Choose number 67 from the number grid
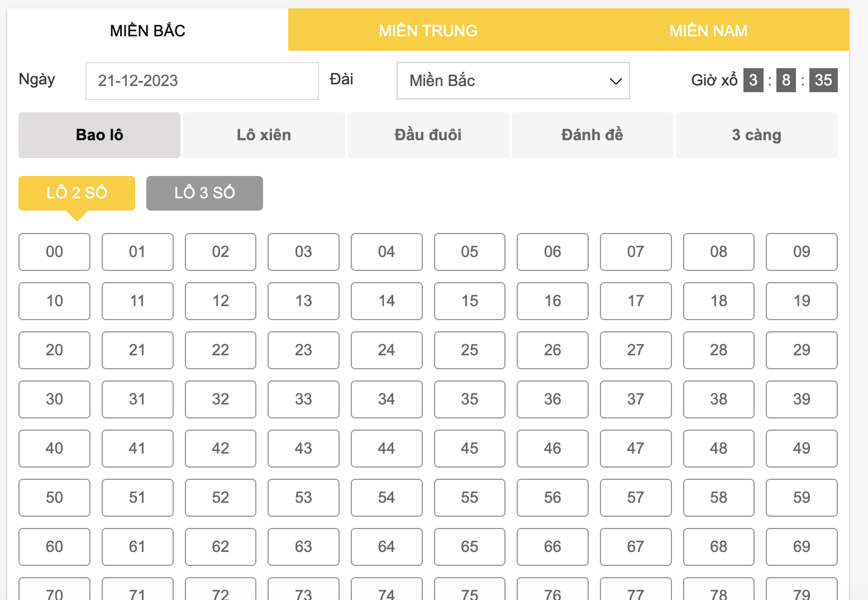The width and height of the screenshot is (868, 600). (636, 547)
